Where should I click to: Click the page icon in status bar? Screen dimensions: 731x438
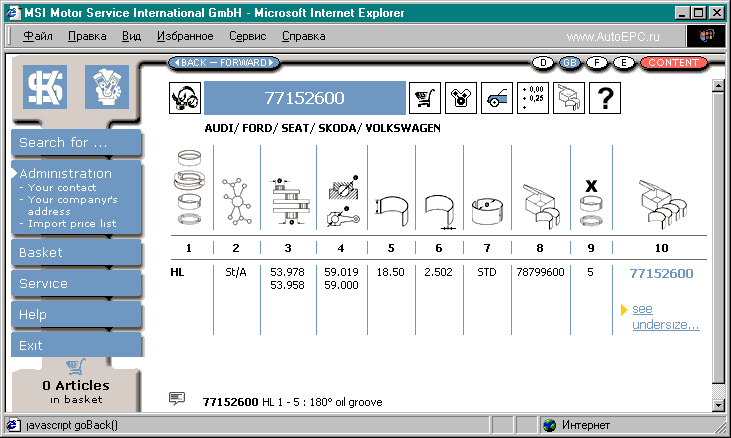[x=13, y=425]
